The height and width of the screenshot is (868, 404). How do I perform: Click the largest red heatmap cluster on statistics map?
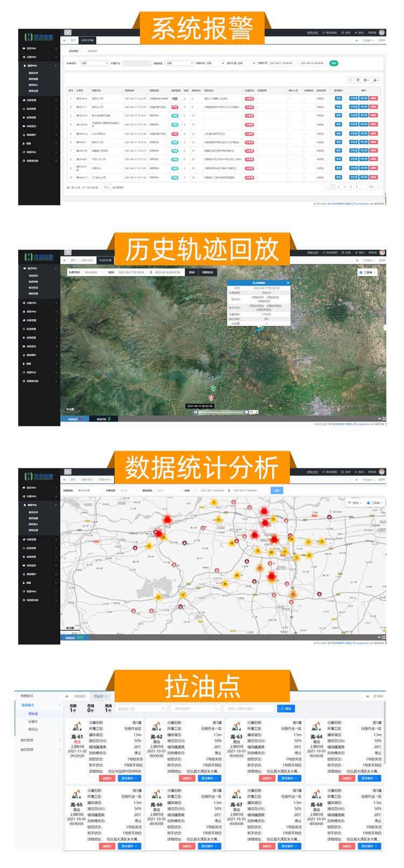click(271, 576)
